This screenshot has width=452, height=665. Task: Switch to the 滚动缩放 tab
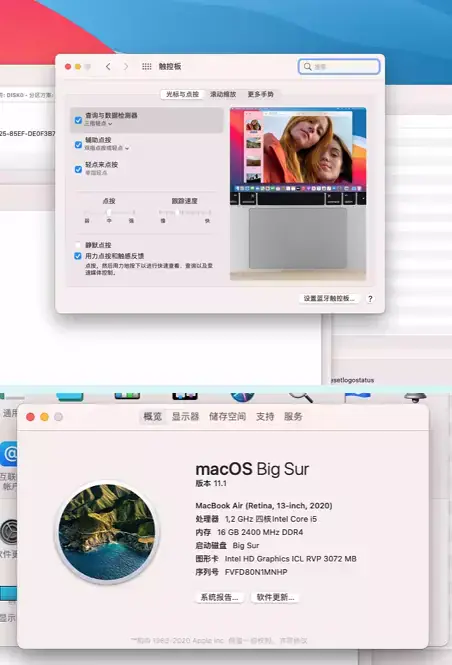point(223,94)
